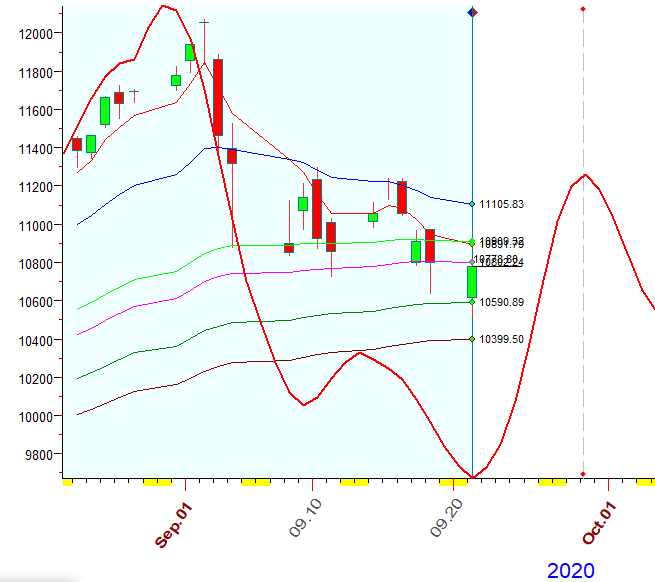Click the magenta band endpoint marker
This screenshot has height=582, width=655.
(x=472, y=263)
